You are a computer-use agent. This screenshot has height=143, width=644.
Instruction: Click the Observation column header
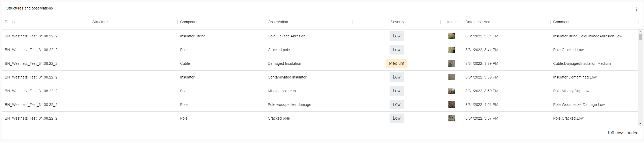(278, 22)
